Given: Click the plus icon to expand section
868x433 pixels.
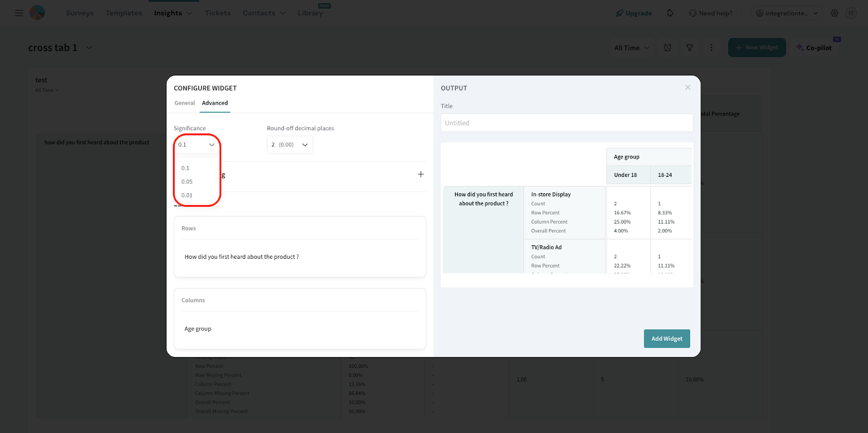Looking at the screenshot, I should tap(420, 174).
